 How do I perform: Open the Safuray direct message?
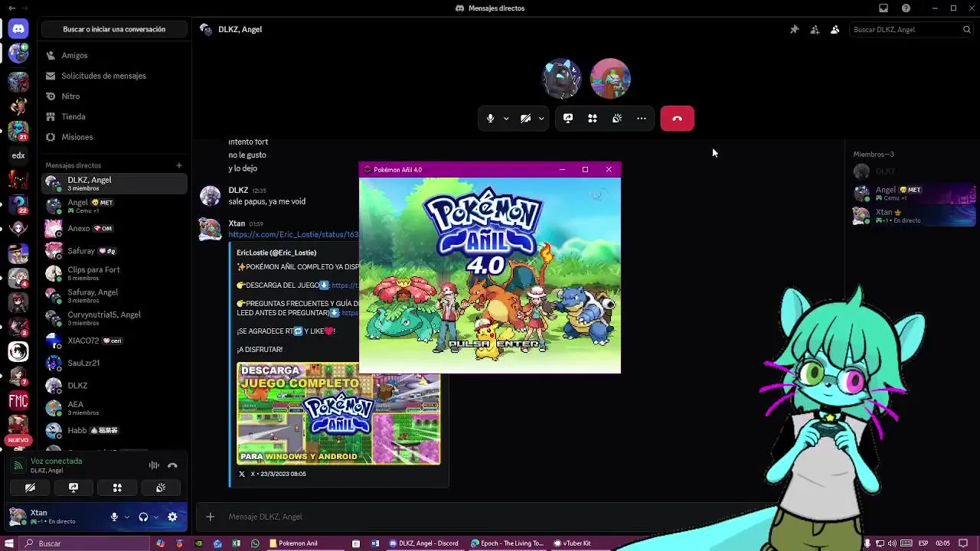[x=114, y=251]
